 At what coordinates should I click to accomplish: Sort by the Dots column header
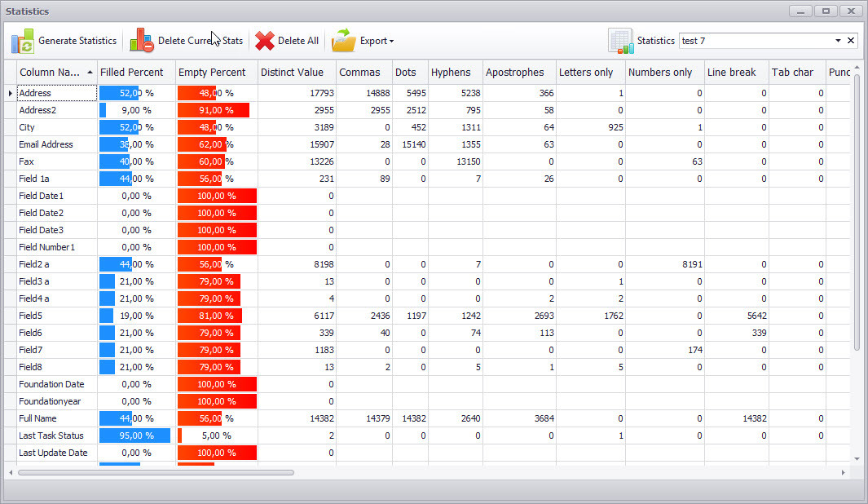(410, 72)
